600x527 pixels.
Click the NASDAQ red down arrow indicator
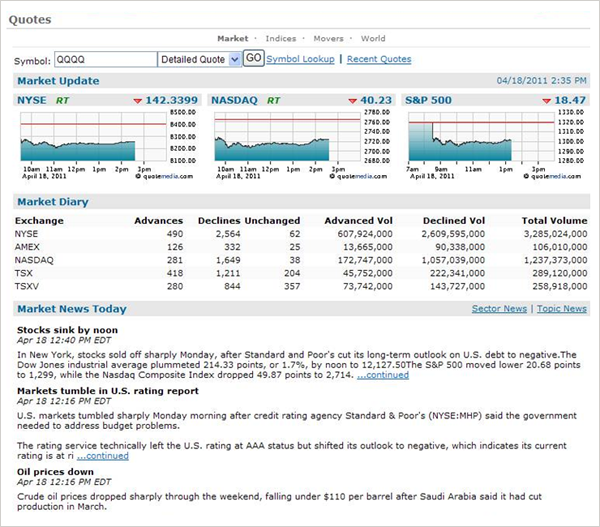(353, 101)
